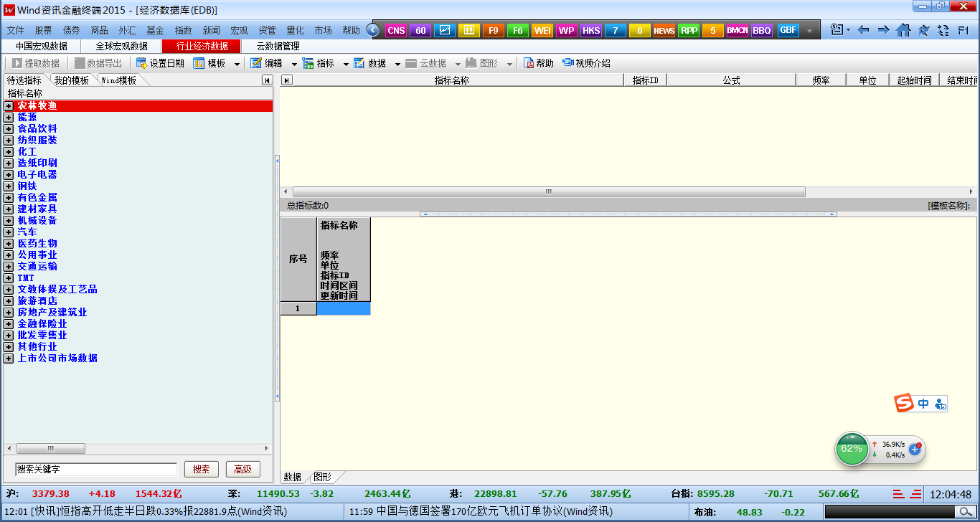Switch to the 中国宏观数据 tab
The height and width of the screenshot is (522, 980).
pyautogui.click(x=42, y=46)
